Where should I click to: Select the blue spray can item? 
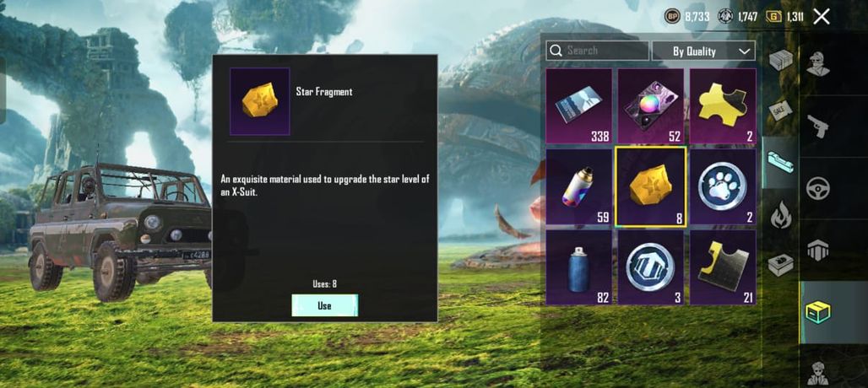(x=579, y=267)
